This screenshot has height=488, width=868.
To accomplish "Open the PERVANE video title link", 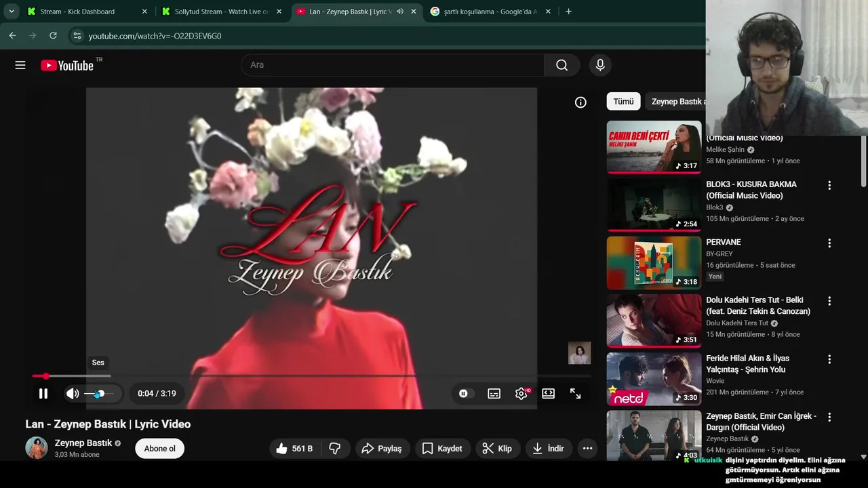I will pyautogui.click(x=724, y=242).
